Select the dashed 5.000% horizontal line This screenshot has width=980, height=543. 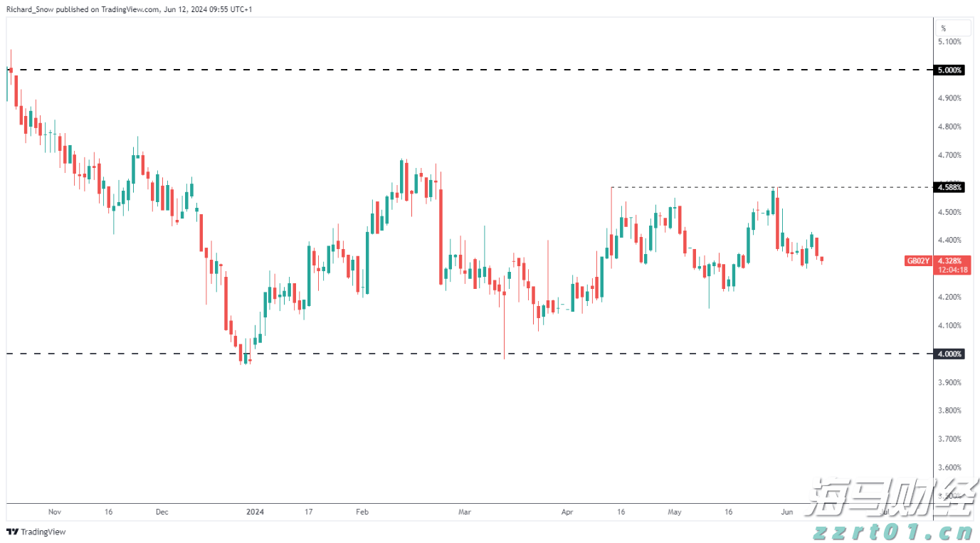coord(469,70)
